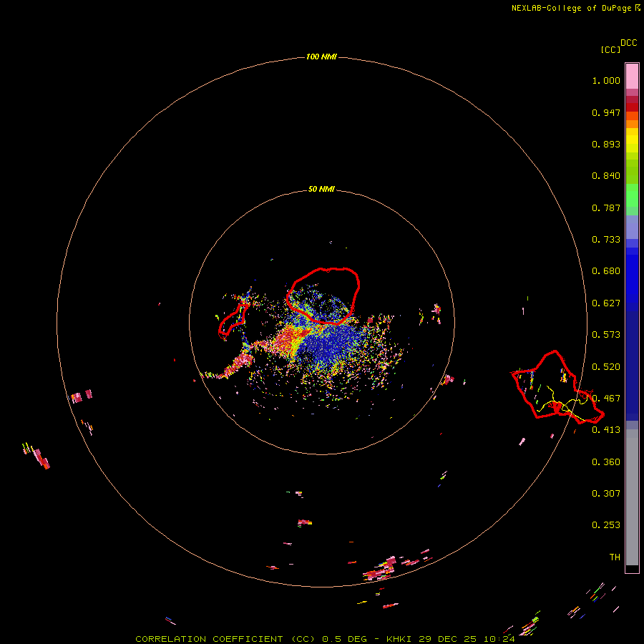Viewport: 644px width, 644px height.
Task: Click the TH threshold label on the scale
Action: (615, 557)
